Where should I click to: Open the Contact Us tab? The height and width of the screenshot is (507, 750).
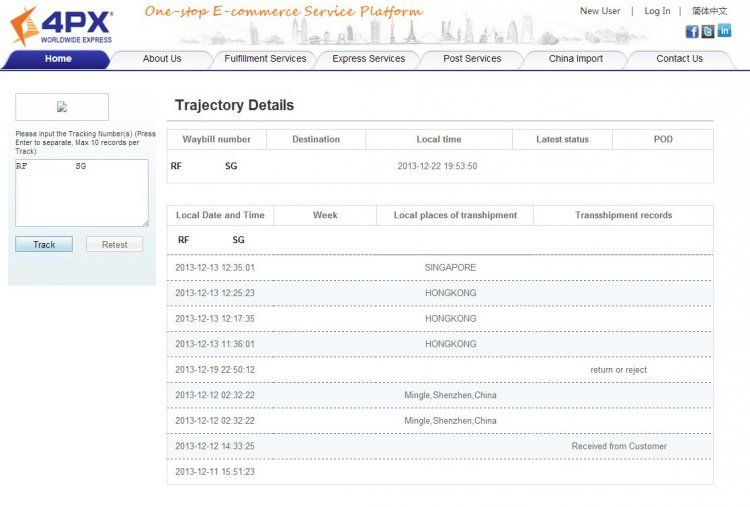click(679, 59)
